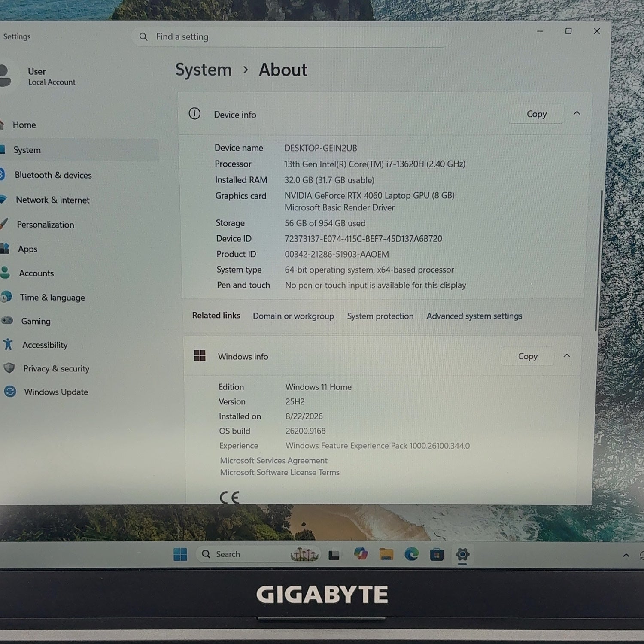This screenshot has width=644, height=644.
Task: Click the Settings page vertical scrollbar
Action: [x=600, y=261]
